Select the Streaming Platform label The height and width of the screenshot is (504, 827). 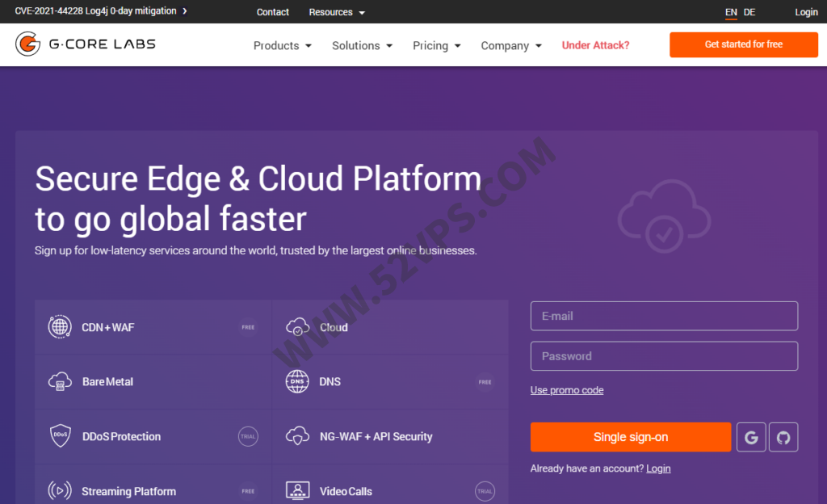[128, 491]
